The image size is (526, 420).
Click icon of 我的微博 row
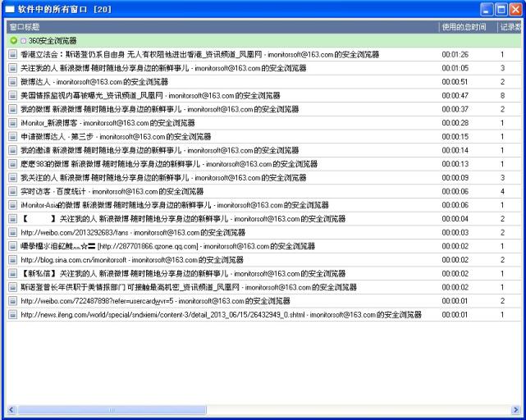coord(13,109)
